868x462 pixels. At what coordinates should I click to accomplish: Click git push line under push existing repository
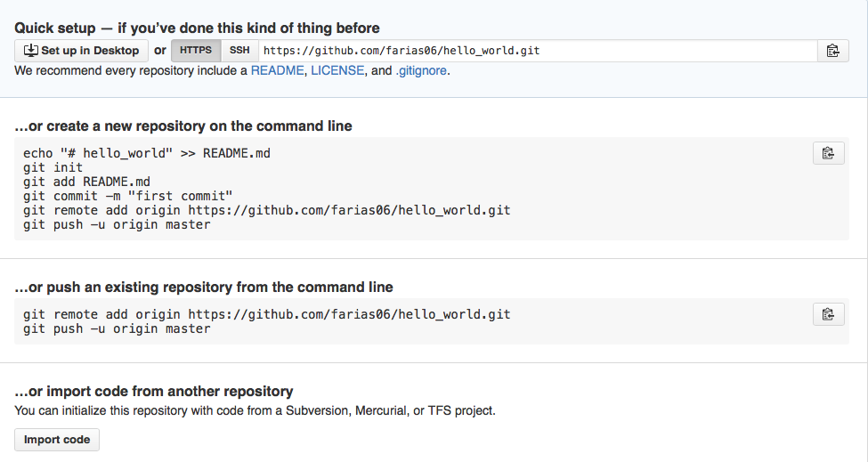[117, 328]
